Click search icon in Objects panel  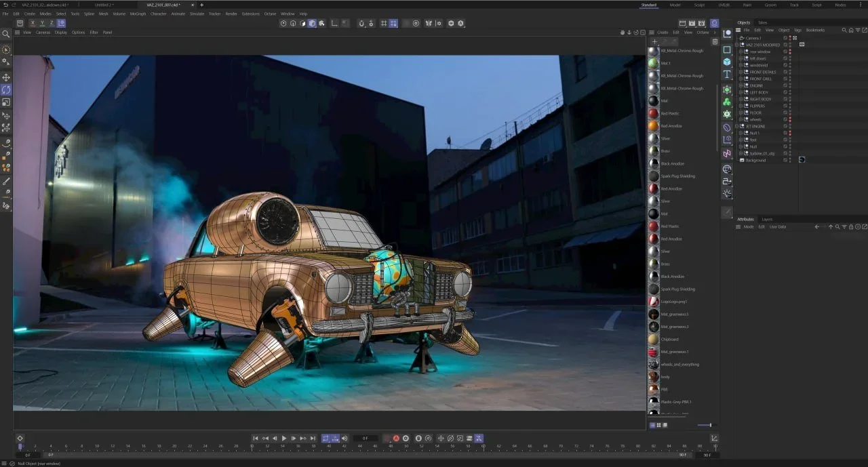pos(844,30)
